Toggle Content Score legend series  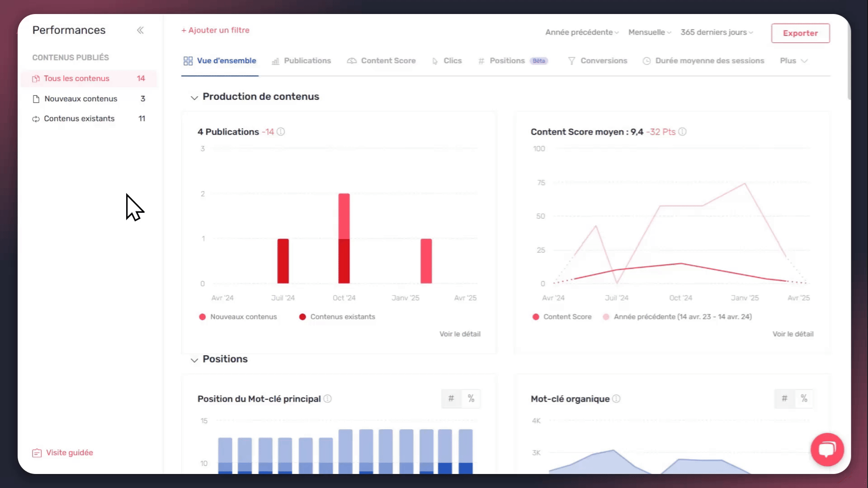click(562, 317)
